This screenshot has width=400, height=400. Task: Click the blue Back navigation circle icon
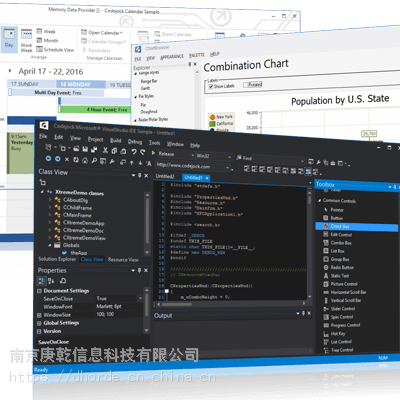point(49,159)
